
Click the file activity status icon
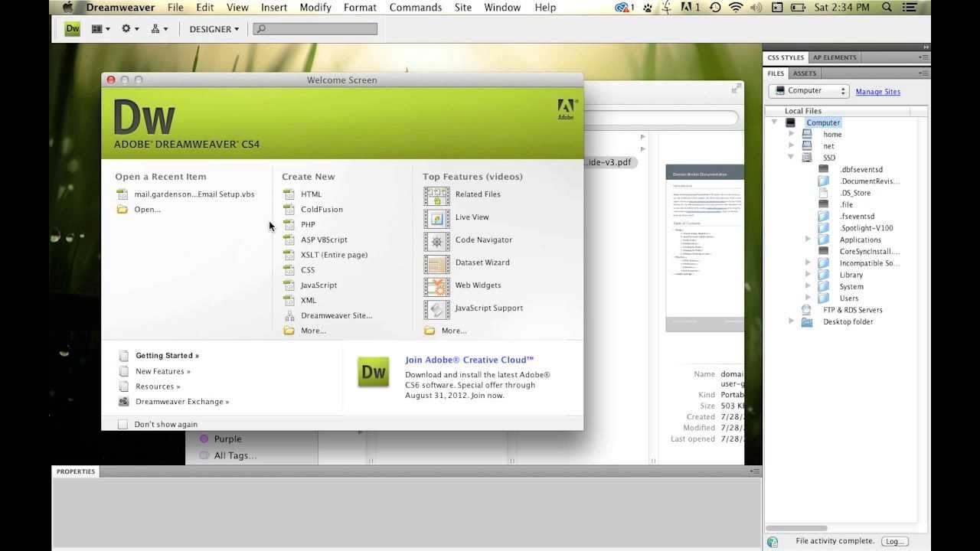coord(773,541)
